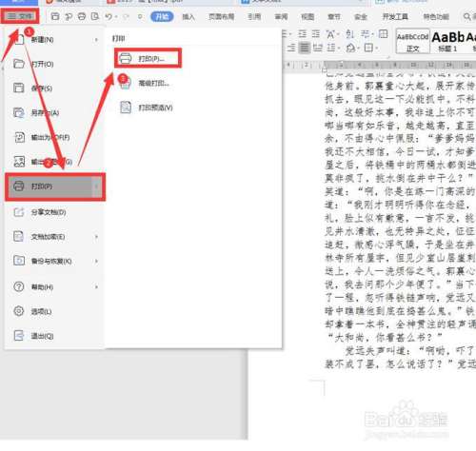This screenshot has height=451, width=476.
Task: Click the increase indent icon
Action: coord(315,33)
